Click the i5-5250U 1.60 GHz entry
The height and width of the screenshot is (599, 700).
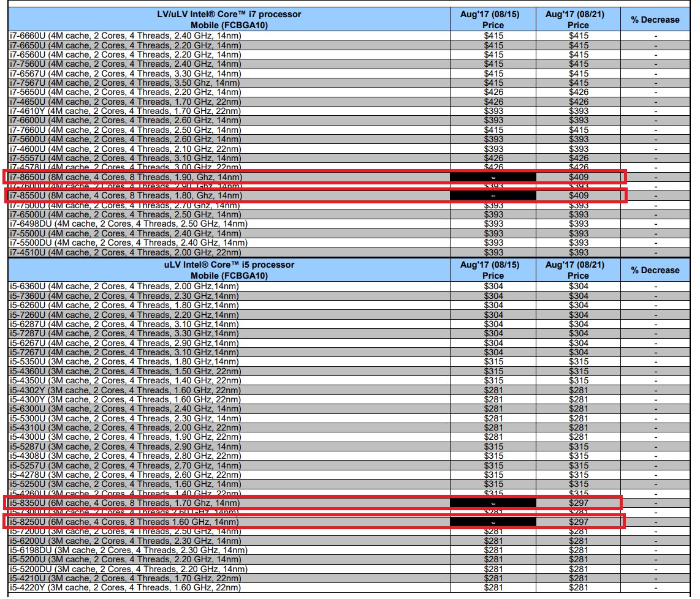pos(126,484)
